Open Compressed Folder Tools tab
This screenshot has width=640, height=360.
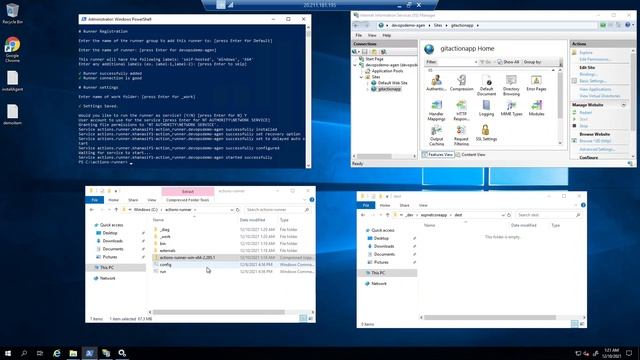click(x=187, y=200)
